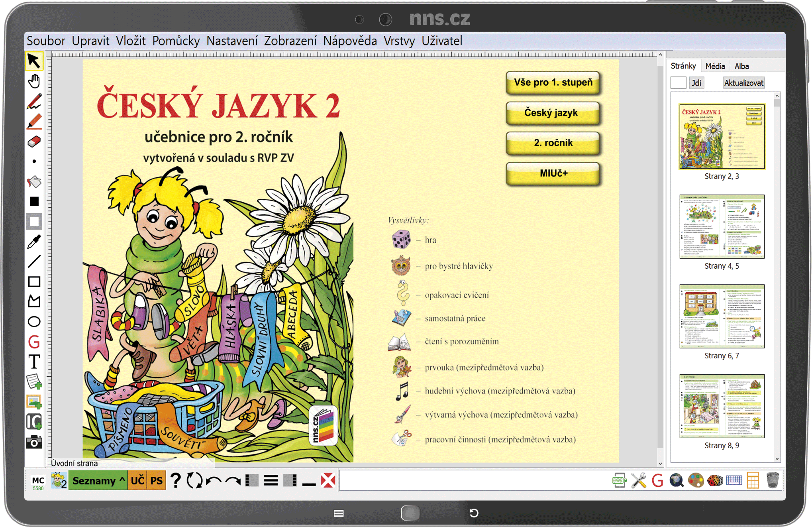Select the ellipse drawing tool

[x=34, y=322]
